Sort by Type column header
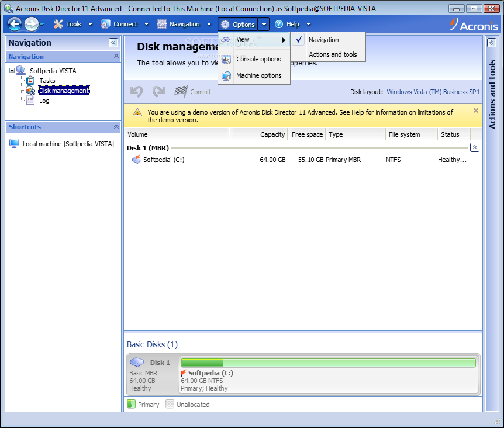 click(355, 134)
